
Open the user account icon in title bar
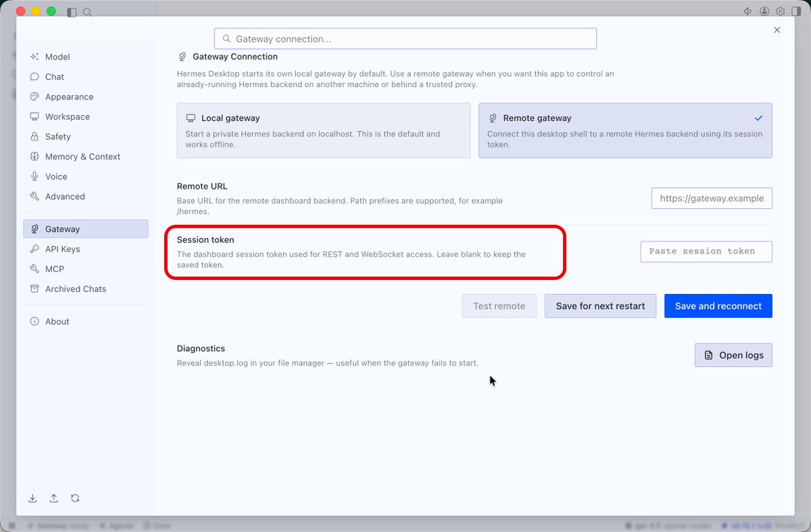764,11
